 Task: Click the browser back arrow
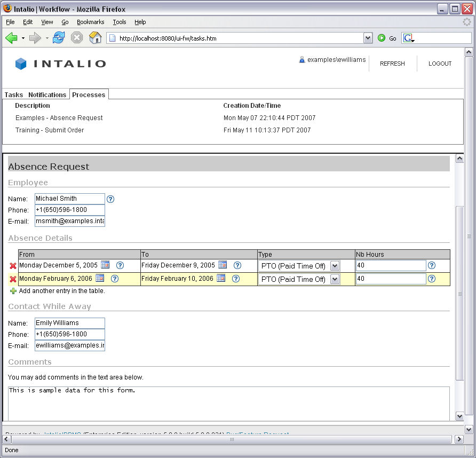tap(11, 38)
